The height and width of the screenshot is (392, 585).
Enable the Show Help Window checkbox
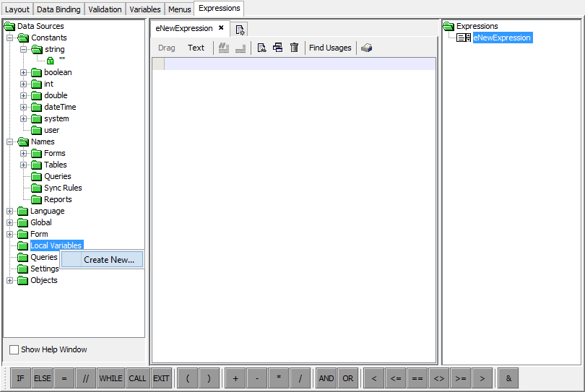pyautogui.click(x=14, y=349)
